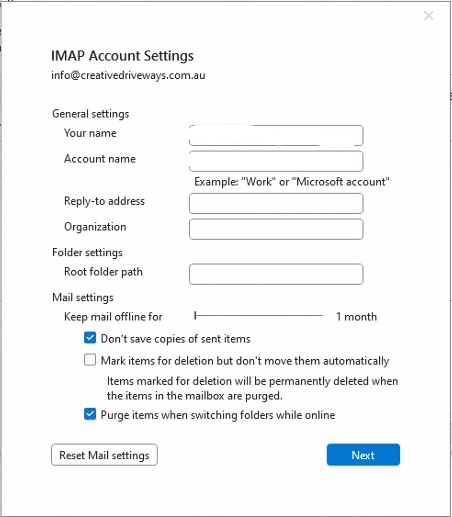Click the info@creativedriveways.com.au email text
This screenshot has width=452, height=517.
tap(128, 75)
